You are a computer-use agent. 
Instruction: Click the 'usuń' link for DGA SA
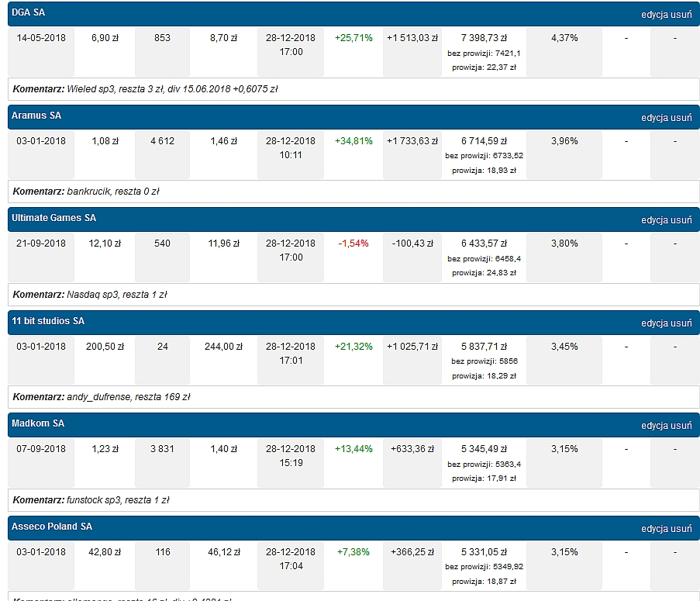pos(681,15)
